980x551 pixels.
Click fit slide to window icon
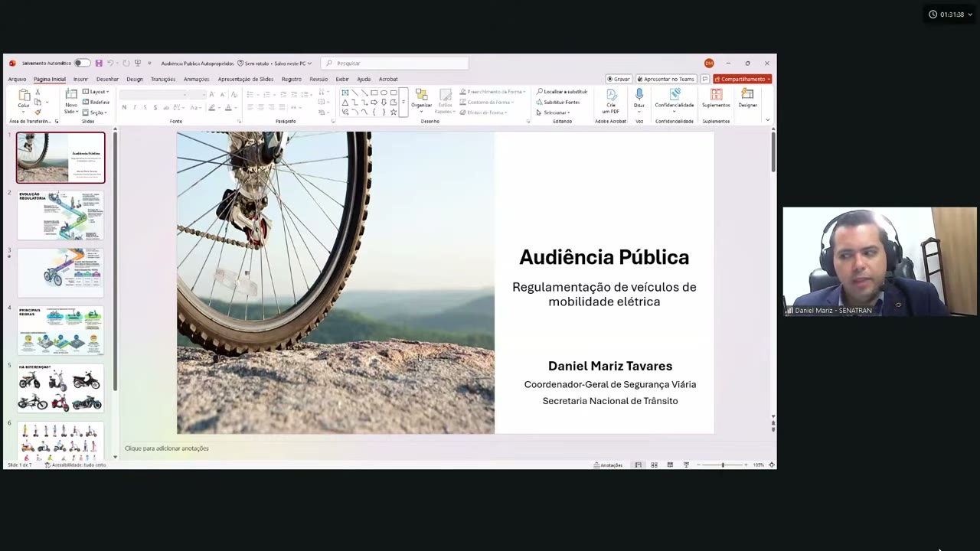click(771, 465)
